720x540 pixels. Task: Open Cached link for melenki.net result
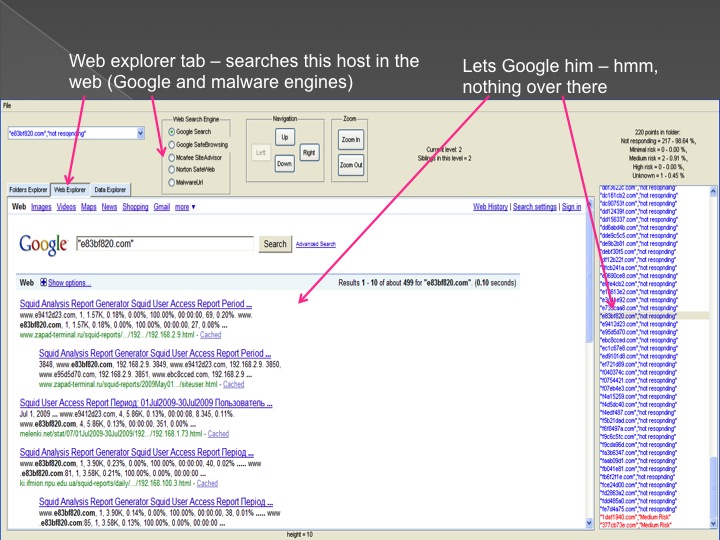[218, 434]
